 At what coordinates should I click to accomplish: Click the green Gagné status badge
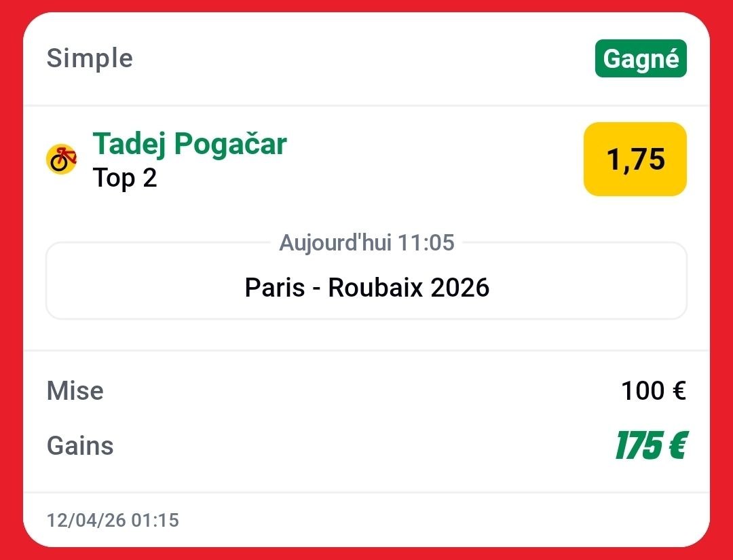coord(641,59)
